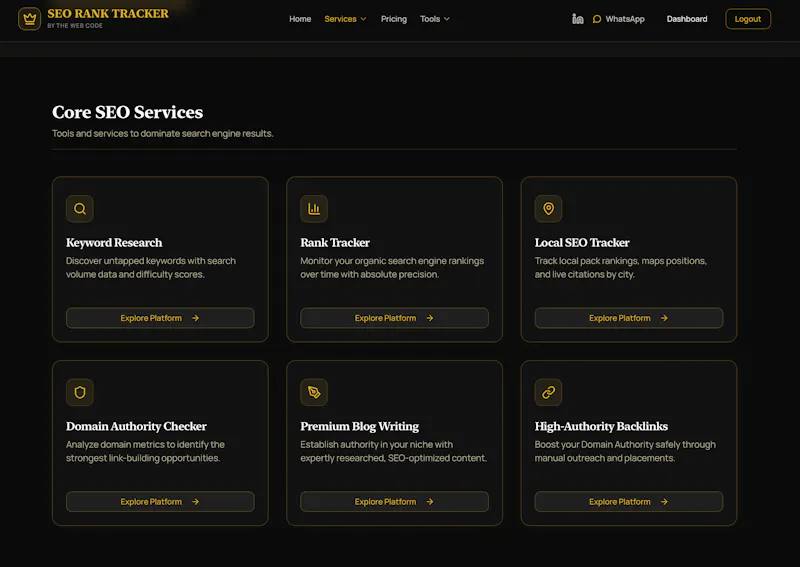
Task: Expand the Services dropdown chevron
Action: 363,19
